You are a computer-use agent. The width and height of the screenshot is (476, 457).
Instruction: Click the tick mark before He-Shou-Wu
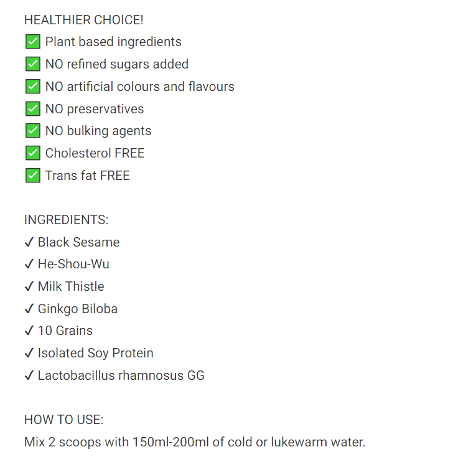point(29,264)
